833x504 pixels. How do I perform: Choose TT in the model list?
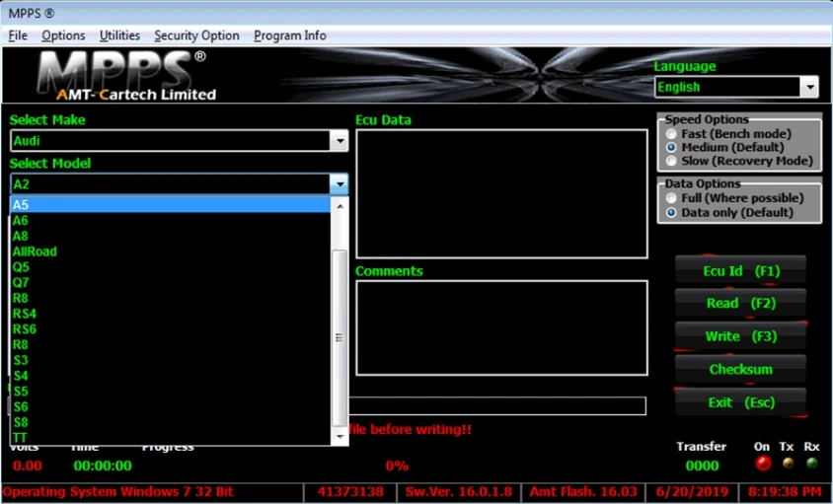pos(170,438)
